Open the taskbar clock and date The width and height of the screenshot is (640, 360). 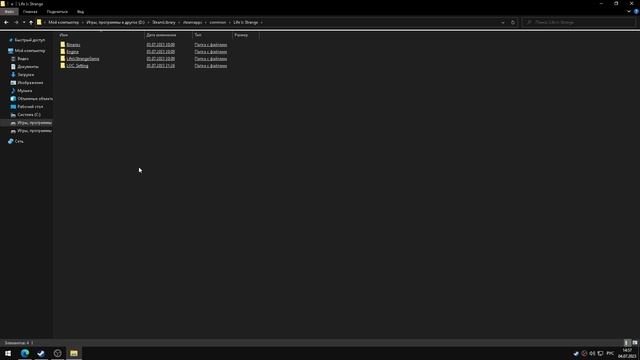pos(627,353)
